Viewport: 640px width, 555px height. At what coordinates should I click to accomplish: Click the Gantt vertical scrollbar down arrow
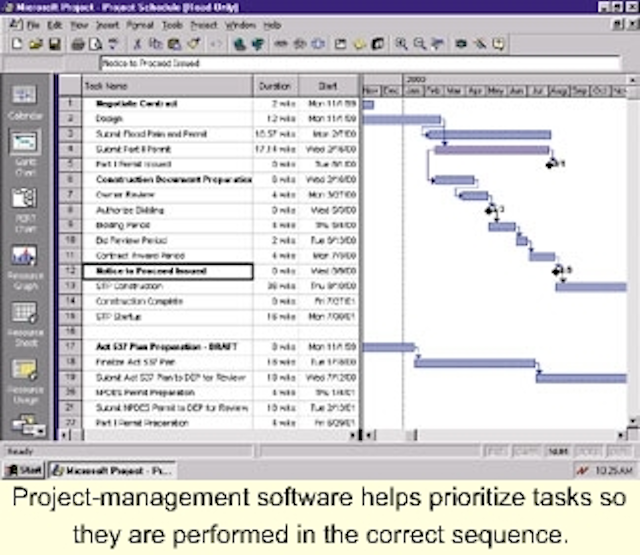coord(633,421)
